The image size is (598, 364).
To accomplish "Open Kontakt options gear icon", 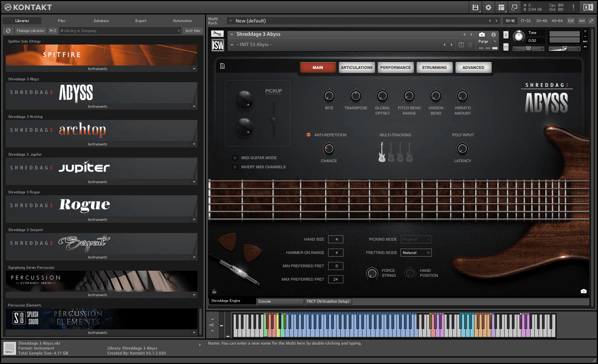I will pyautogui.click(x=488, y=7).
